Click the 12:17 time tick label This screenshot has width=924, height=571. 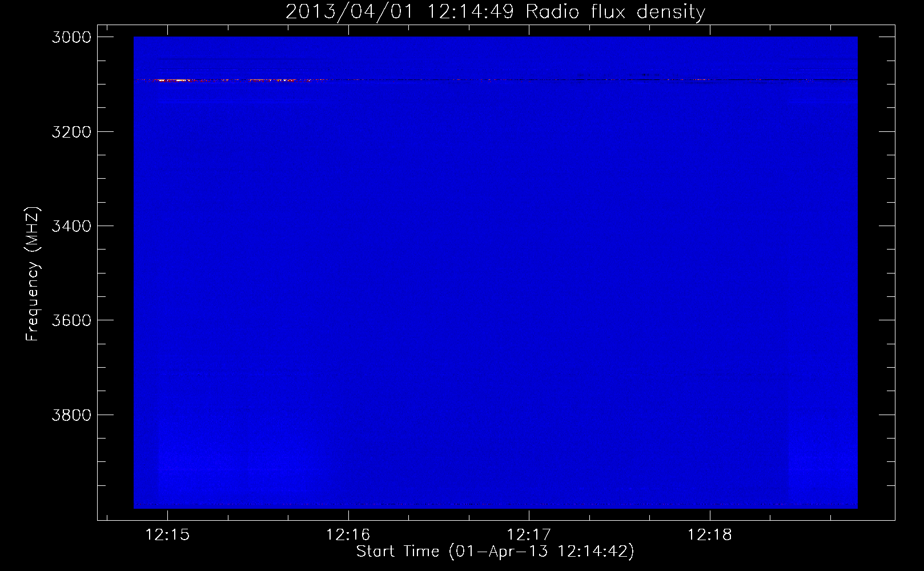[x=529, y=535]
